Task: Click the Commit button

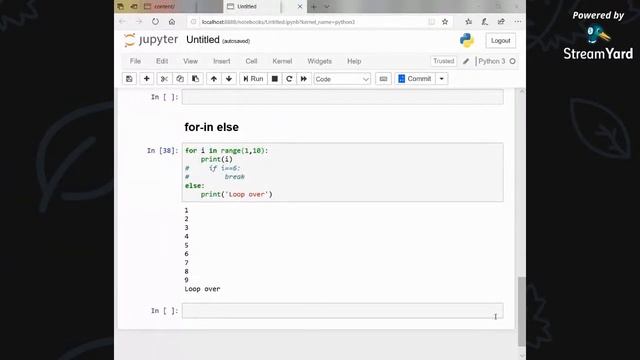Action: 415,79
